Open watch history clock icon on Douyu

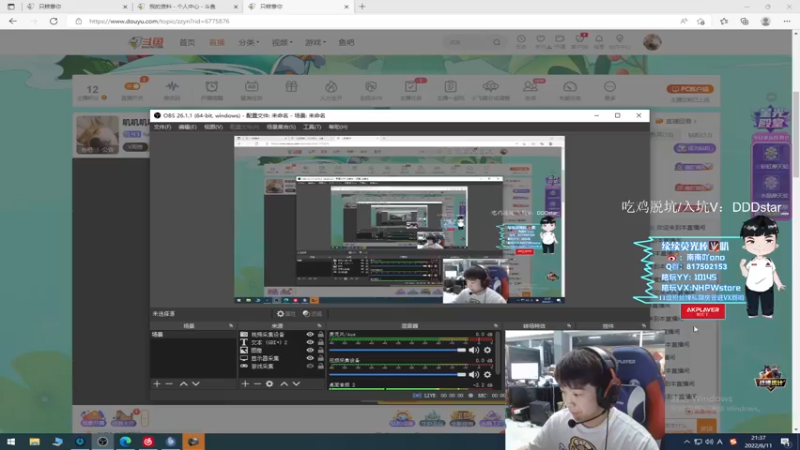(521, 41)
